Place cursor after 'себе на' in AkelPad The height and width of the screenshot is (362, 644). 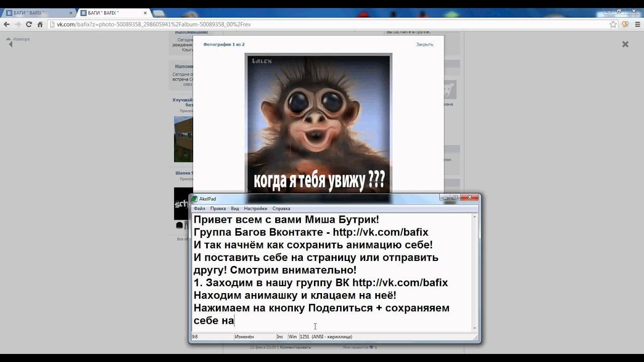coord(234,320)
